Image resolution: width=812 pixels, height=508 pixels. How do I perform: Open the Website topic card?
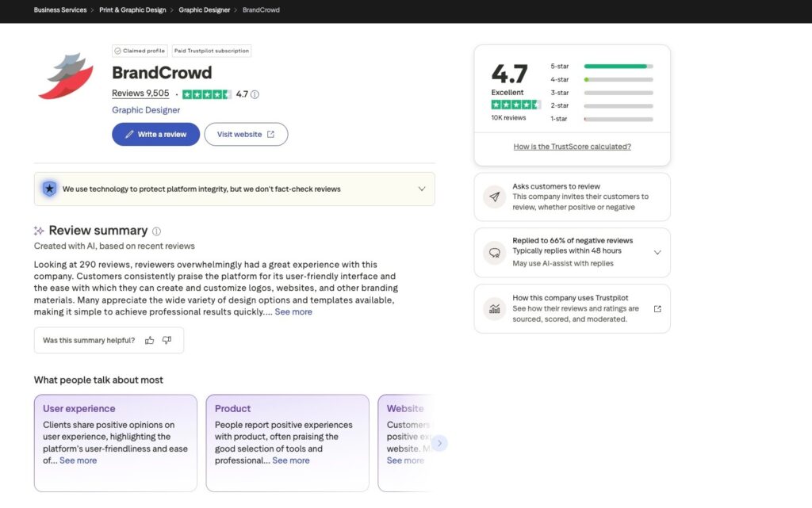click(x=406, y=443)
